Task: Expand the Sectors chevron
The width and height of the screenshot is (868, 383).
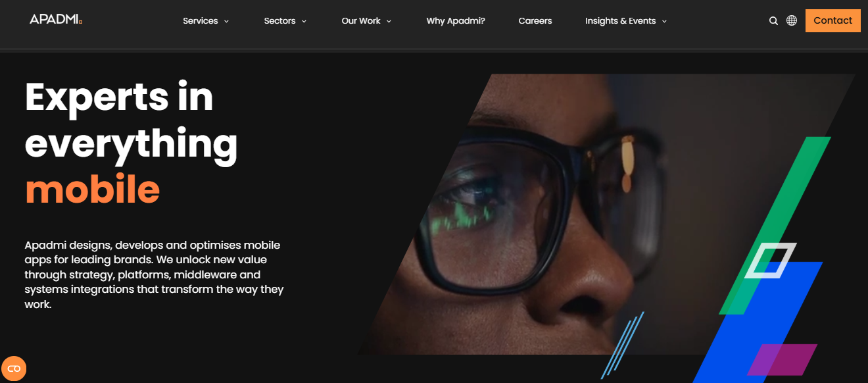Action: click(304, 22)
